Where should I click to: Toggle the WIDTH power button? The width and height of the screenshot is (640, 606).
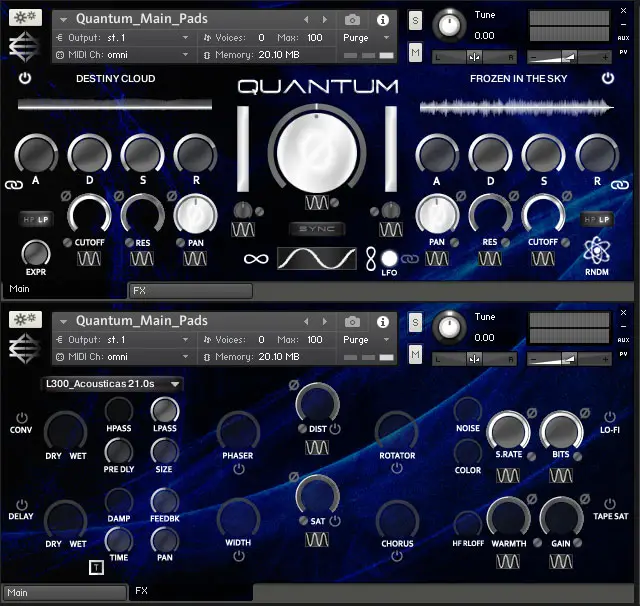[x=239, y=556]
